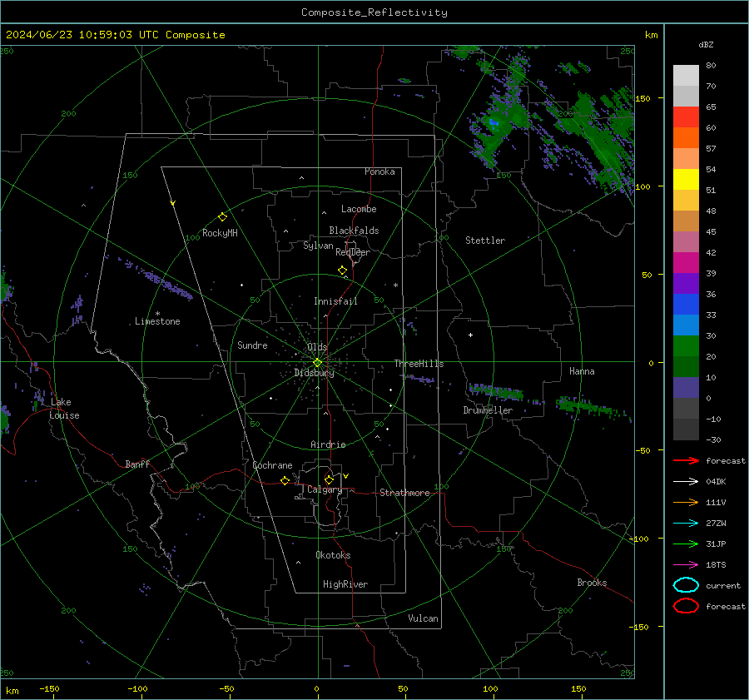The image size is (749, 700).
Task: Click the Blackfalds label
Action: click(354, 231)
